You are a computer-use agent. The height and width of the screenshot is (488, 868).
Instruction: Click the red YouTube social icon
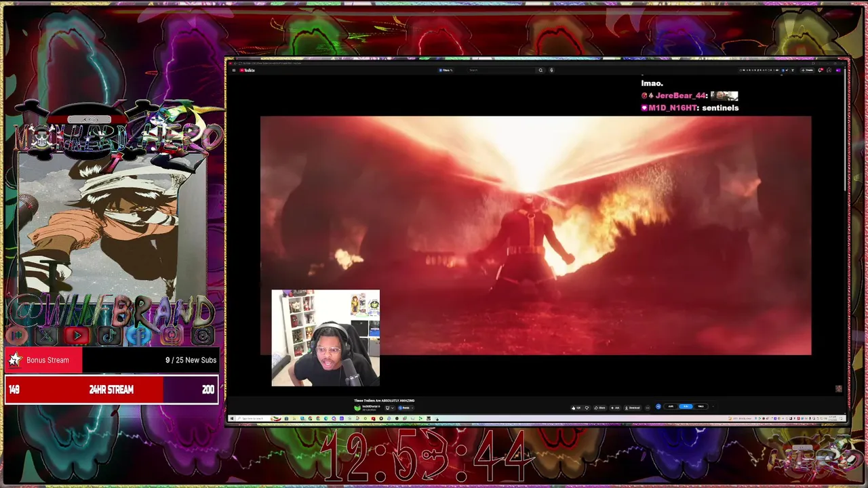coord(77,335)
